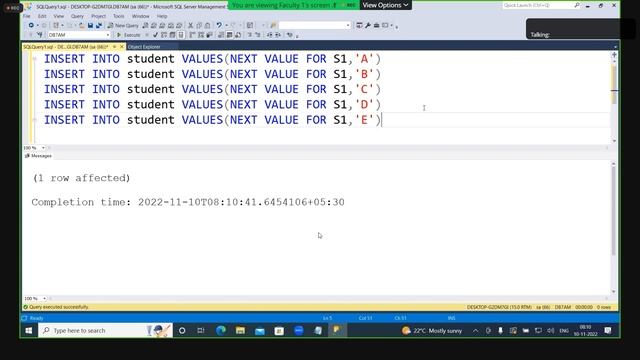
Task: Click the INSERT line with value 'C'
Action: (x=212, y=89)
